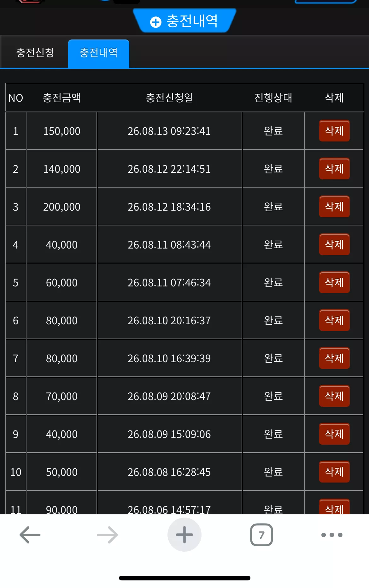Screen dimensions: 369x588
Task: Delete the 140,000 charge record
Action: click(x=334, y=169)
